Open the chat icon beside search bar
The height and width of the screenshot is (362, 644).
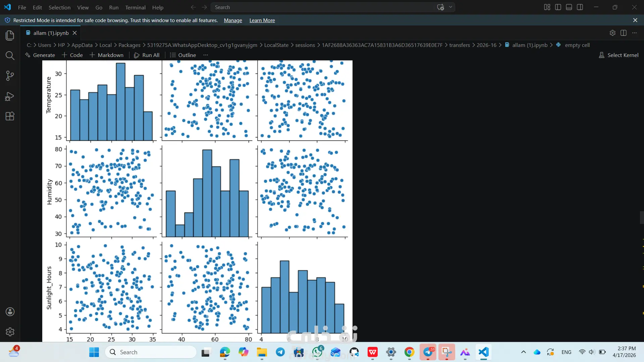[440, 7]
